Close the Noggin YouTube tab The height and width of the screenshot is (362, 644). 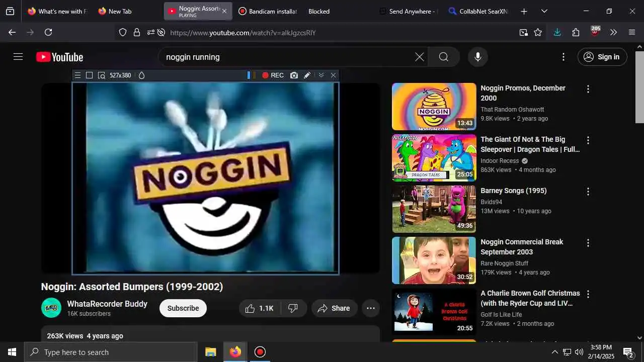224,11
